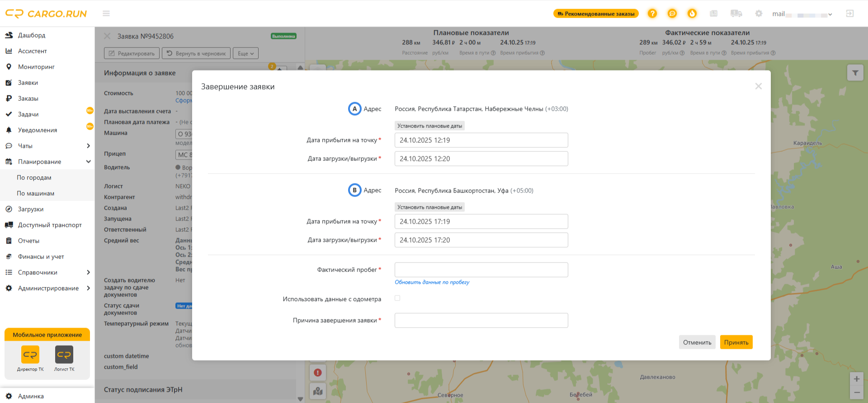Click the flame icon in top bar

click(692, 14)
